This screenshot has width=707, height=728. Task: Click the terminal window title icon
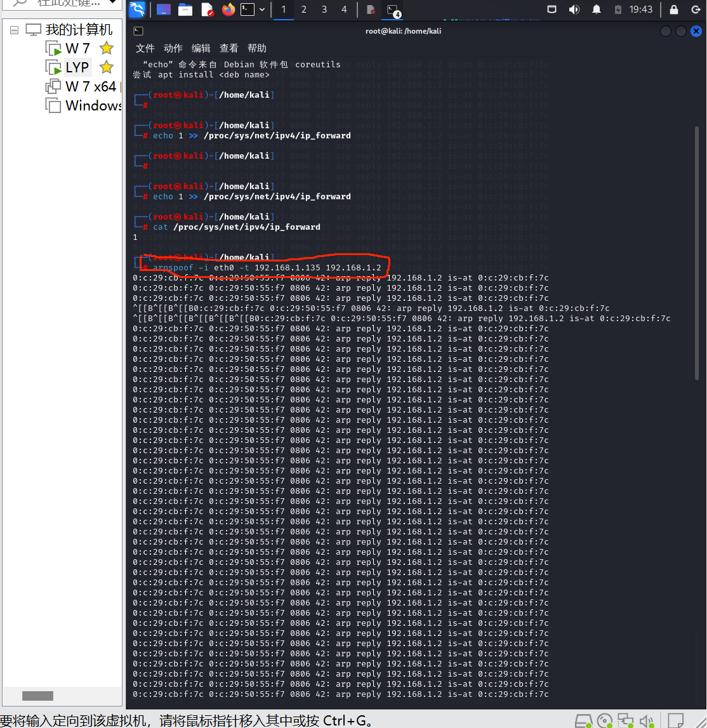click(138, 31)
